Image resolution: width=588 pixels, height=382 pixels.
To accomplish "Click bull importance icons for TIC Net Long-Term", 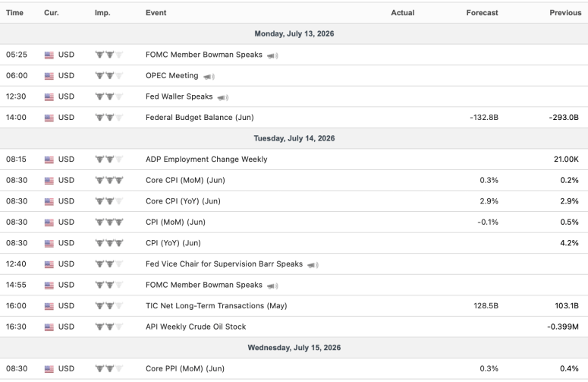I will coord(109,306).
